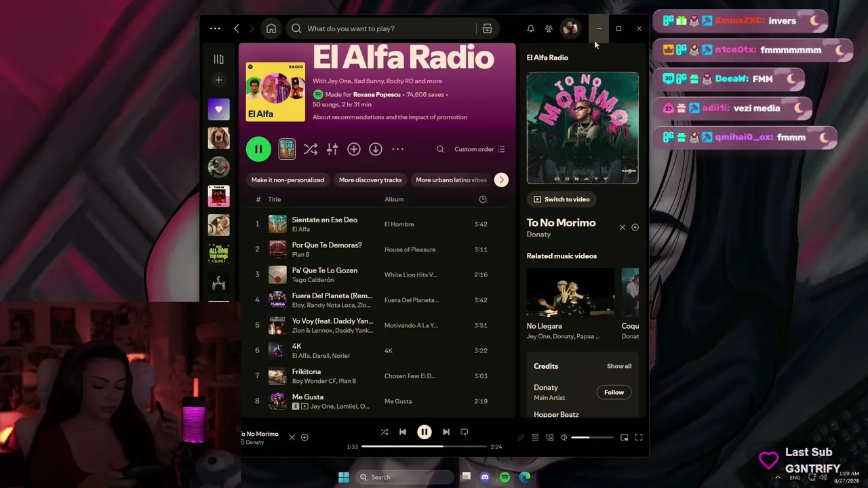Mute the volume speaker icon

564,437
